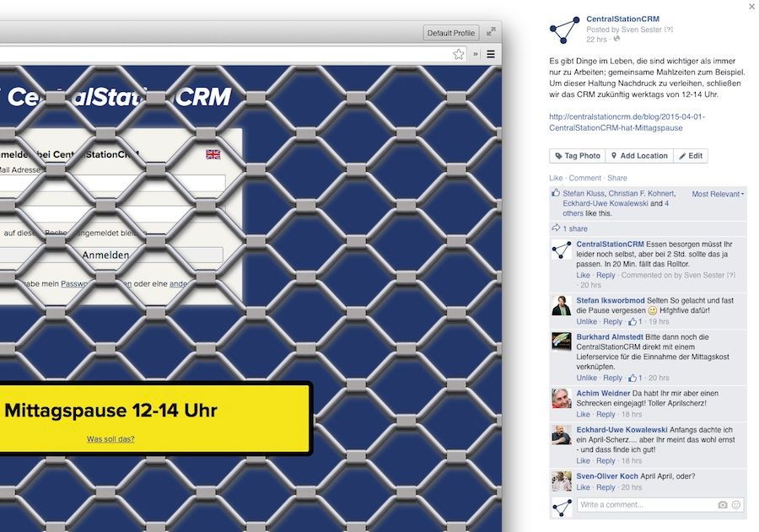Like Achim Weidner's comment
The image size is (759, 532).
coord(583,415)
